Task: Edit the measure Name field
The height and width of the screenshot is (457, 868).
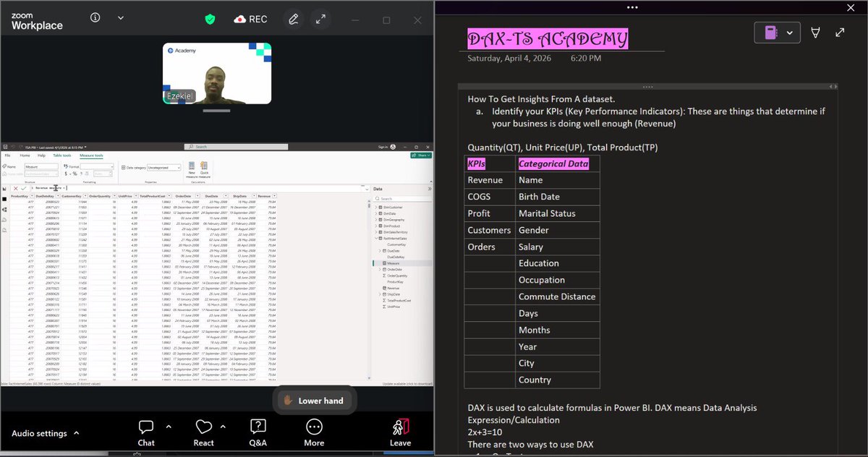Action: 41,167
